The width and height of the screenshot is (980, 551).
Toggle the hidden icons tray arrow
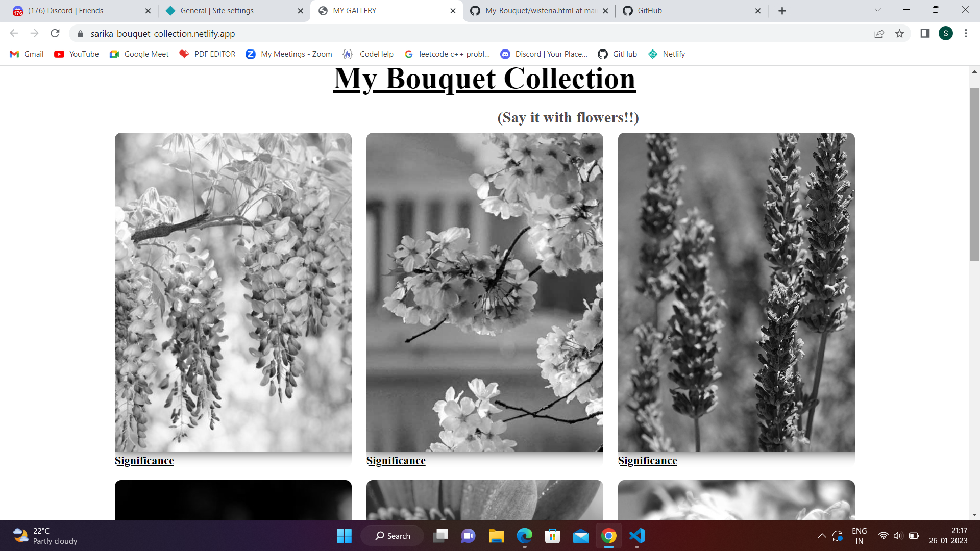pos(822,536)
